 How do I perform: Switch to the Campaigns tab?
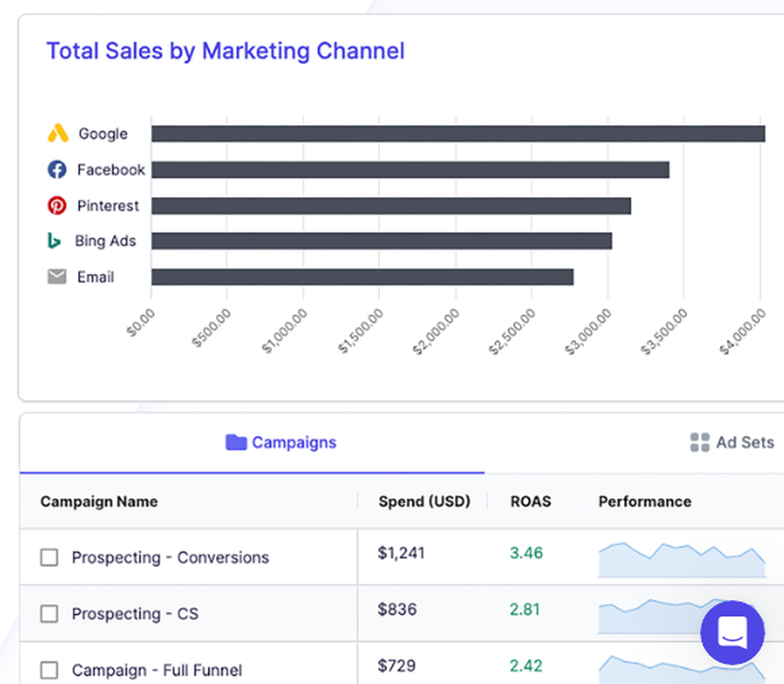coord(252,443)
